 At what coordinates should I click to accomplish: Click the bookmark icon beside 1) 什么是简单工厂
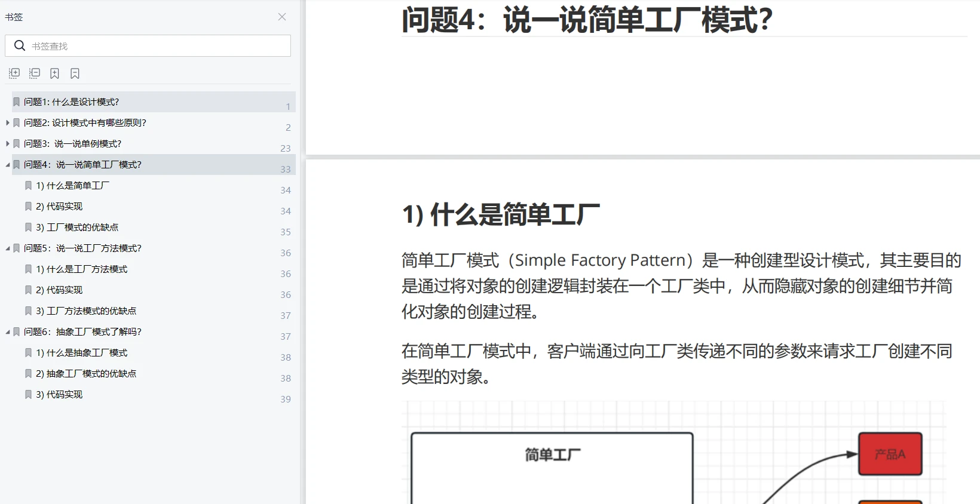click(28, 186)
